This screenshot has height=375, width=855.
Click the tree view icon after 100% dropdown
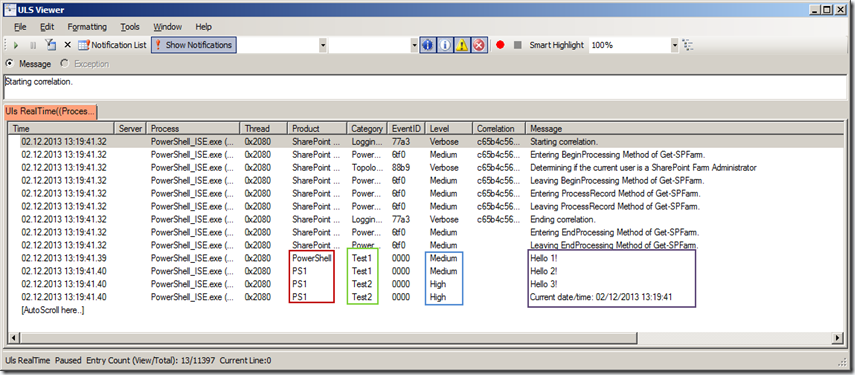pyautogui.click(x=688, y=45)
